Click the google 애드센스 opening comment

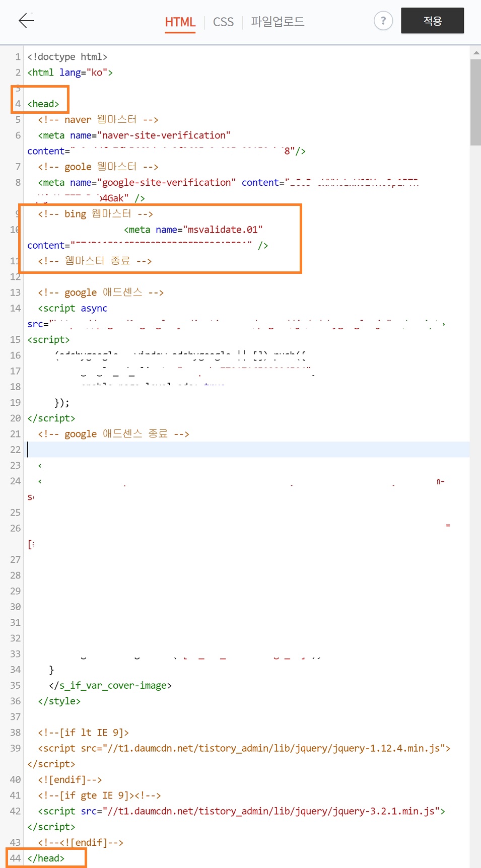(x=101, y=293)
